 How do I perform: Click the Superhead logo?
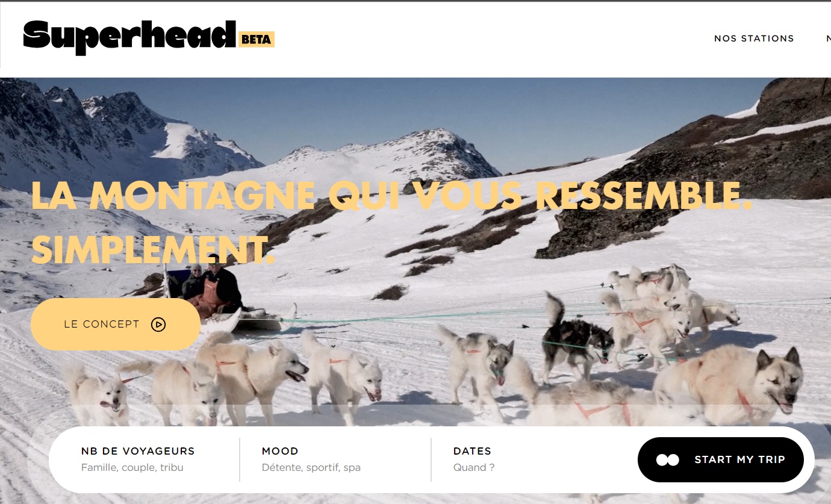[129, 37]
